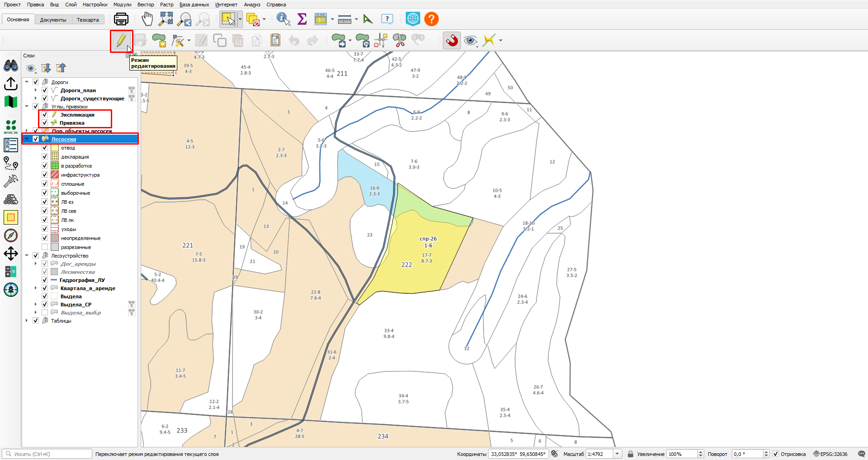Open the Вектор menu

tap(146, 5)
